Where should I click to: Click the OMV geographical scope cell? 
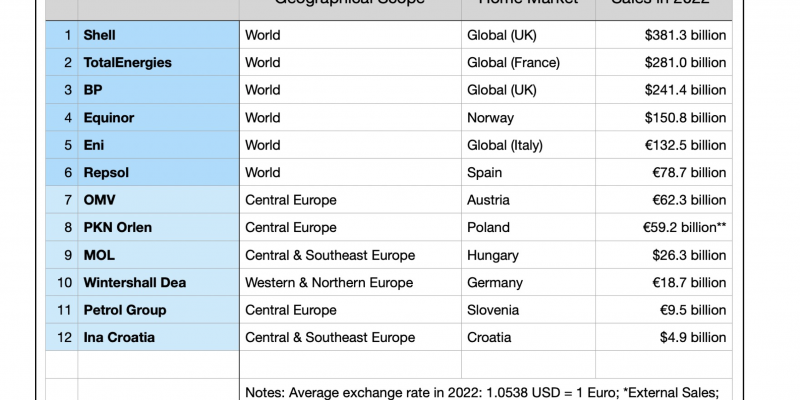pos(350,199)
